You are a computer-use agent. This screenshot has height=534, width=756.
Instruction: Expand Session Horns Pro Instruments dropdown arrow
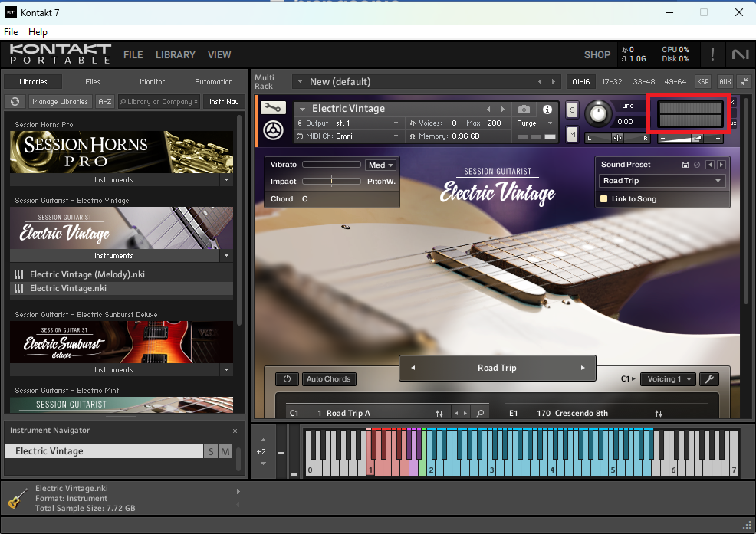227,180
